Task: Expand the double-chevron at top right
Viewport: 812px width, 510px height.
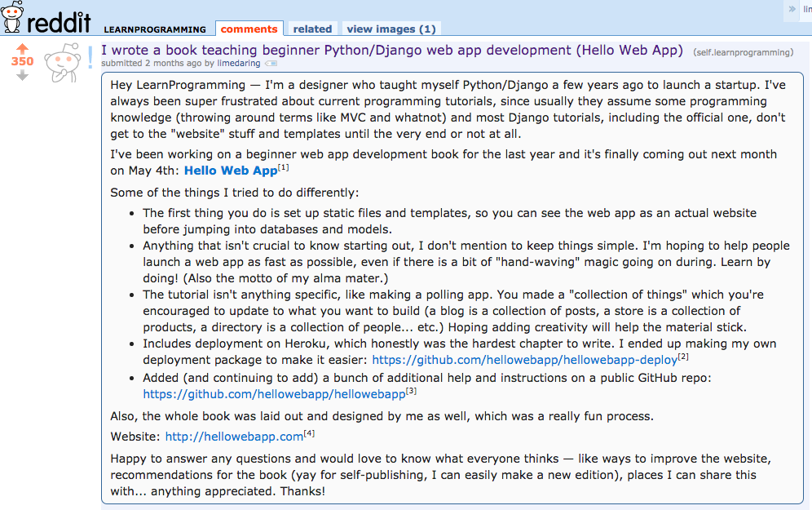Action: pyautogui.click(x=792, y=9)
